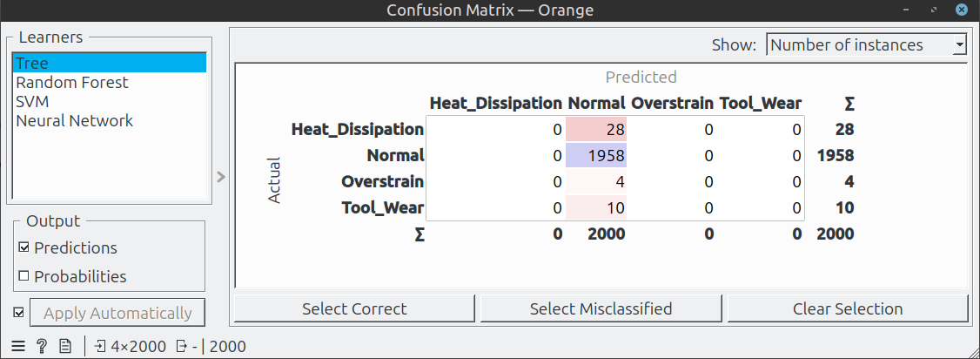The height and width of the screenshot is (359, 980).
Task: Click the input data summary icon
Action: click(101, 346)
